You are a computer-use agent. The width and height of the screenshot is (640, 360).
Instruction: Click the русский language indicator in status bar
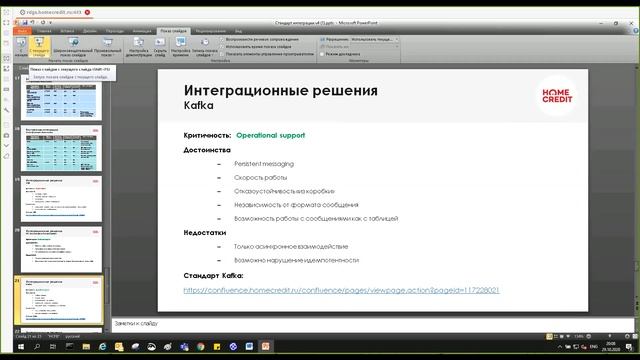(x=73, y=337)
